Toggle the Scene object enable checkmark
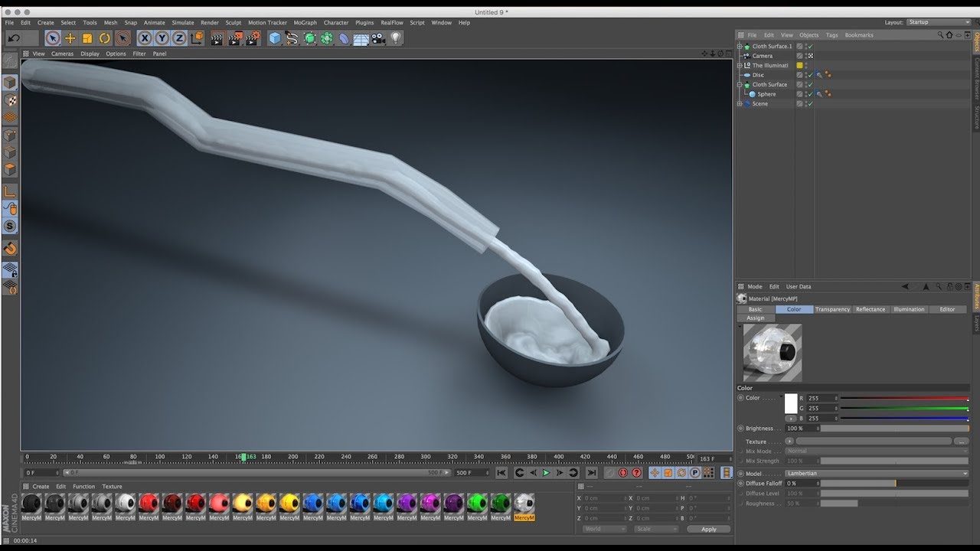Image resolution: width=980 pixels, height=551 pixels. coord(810,104)
